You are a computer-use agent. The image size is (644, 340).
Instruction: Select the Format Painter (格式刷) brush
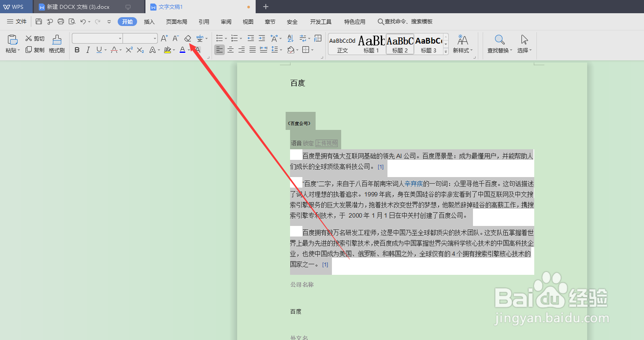click(x=57, y=44)
